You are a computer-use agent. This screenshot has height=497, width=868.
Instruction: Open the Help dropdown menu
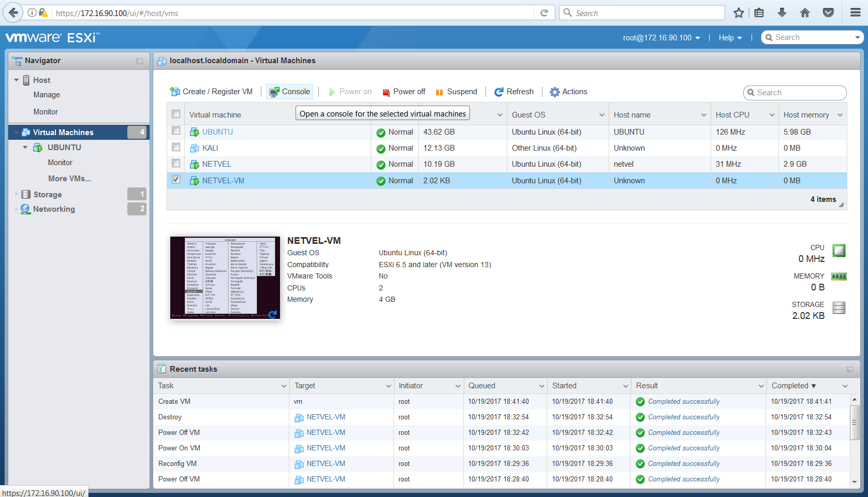point(730,38)
